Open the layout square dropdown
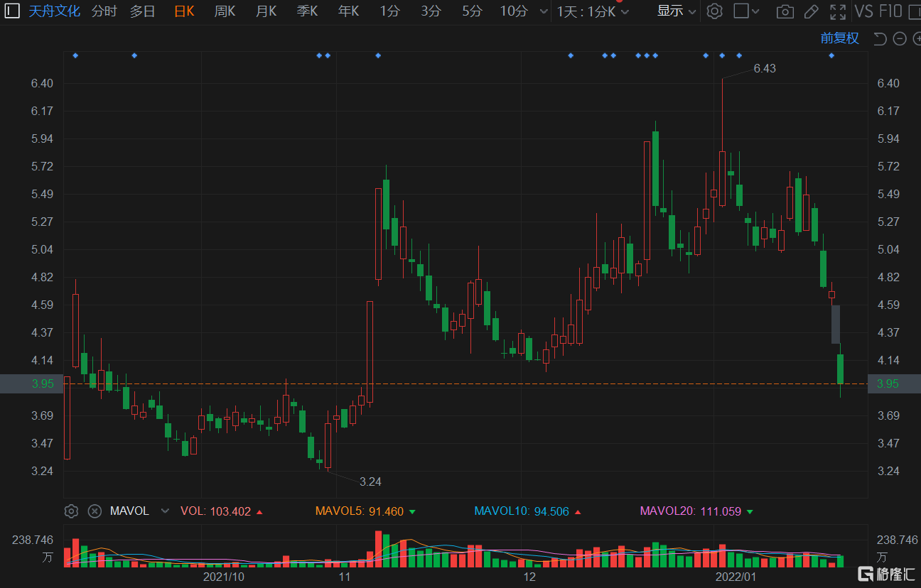The height and width of the screenshot is (588, 921). tap(746, 11)
